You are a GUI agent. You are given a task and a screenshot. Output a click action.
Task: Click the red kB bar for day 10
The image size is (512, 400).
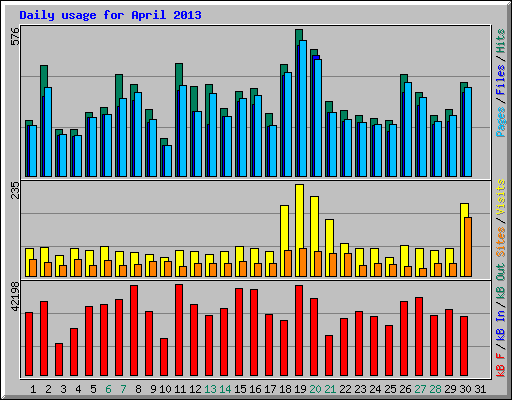(x=164, y=357)
